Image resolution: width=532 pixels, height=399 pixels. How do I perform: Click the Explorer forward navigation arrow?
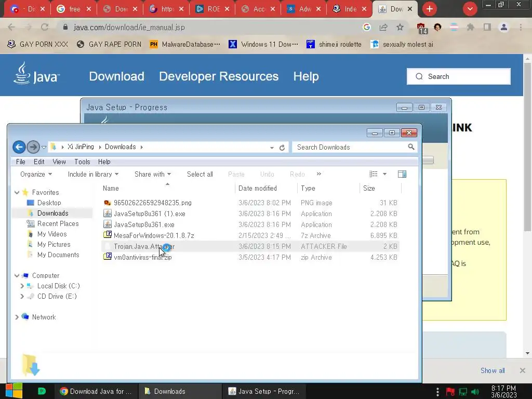pos(33,147)
